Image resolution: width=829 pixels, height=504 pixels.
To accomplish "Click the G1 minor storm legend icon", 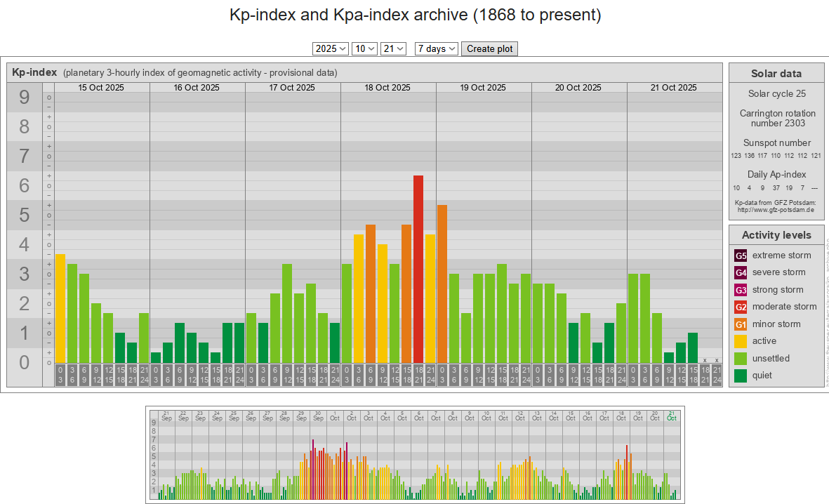I will click(741, 324).
